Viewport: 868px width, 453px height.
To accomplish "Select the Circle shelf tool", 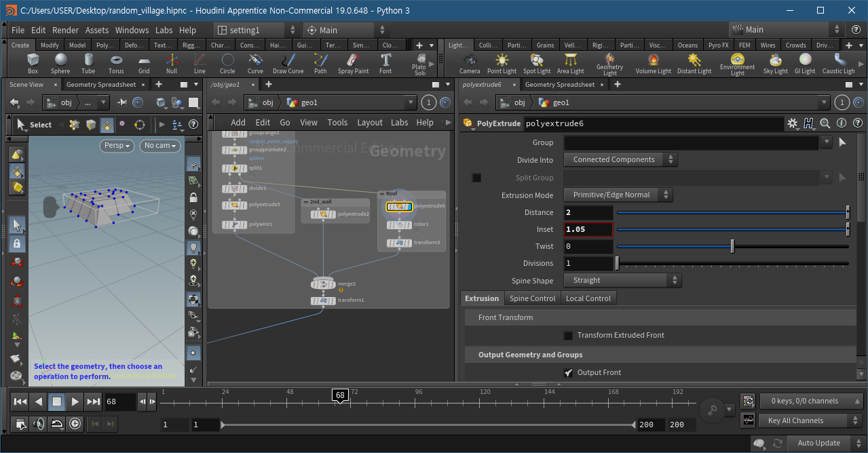I will pyautogui.click(x=227, y=63).
